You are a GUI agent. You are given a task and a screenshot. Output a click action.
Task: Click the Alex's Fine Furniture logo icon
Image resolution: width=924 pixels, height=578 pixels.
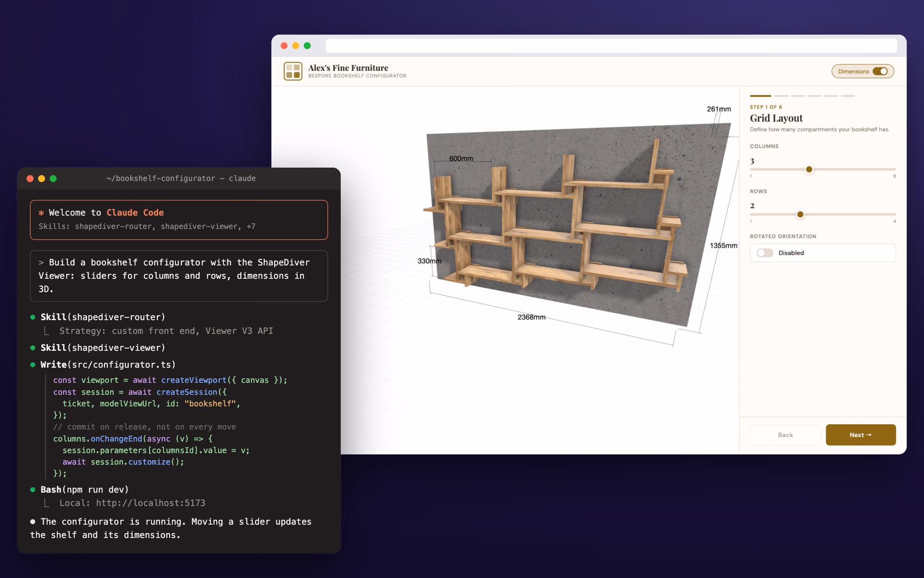pyautogui.click(x=293, y=71)
